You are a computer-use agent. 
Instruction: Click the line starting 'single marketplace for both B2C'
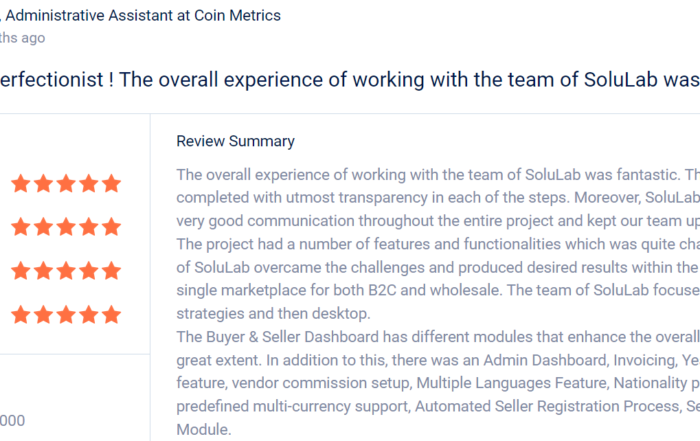tap(438, 290)
